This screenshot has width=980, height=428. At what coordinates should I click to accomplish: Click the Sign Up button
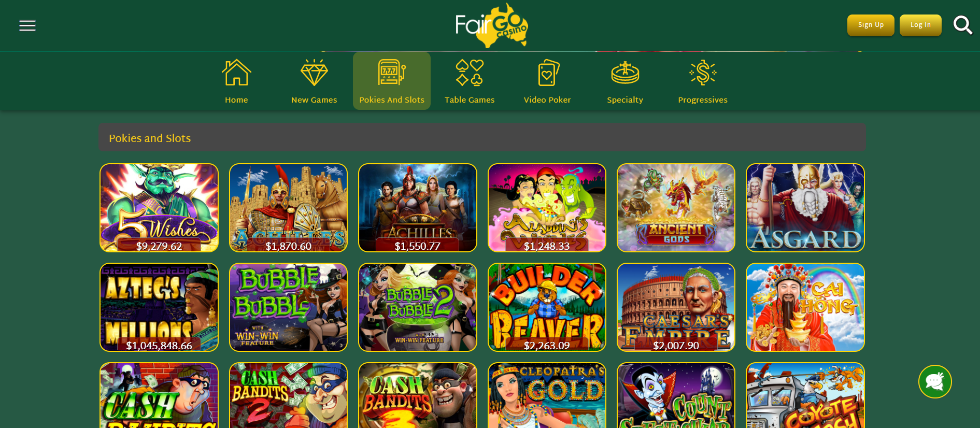[871, 25]
